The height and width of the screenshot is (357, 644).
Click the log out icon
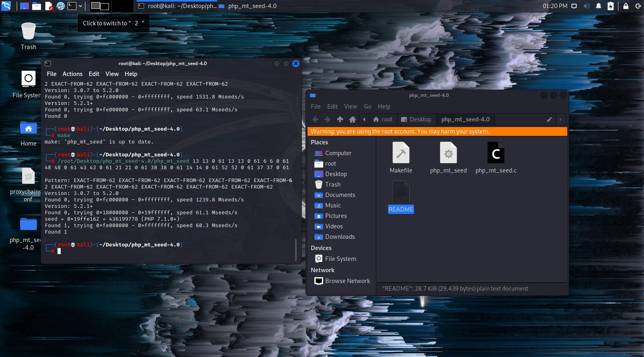click(638, 6)
